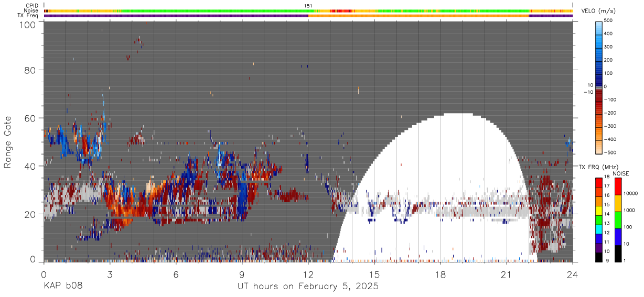644x297 pixels.
Task: Click the CPID label at top left
Action: coord(32,6)
